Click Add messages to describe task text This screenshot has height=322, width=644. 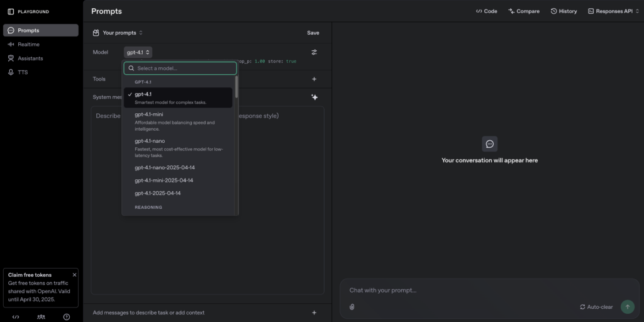click(x=148, y=313)
